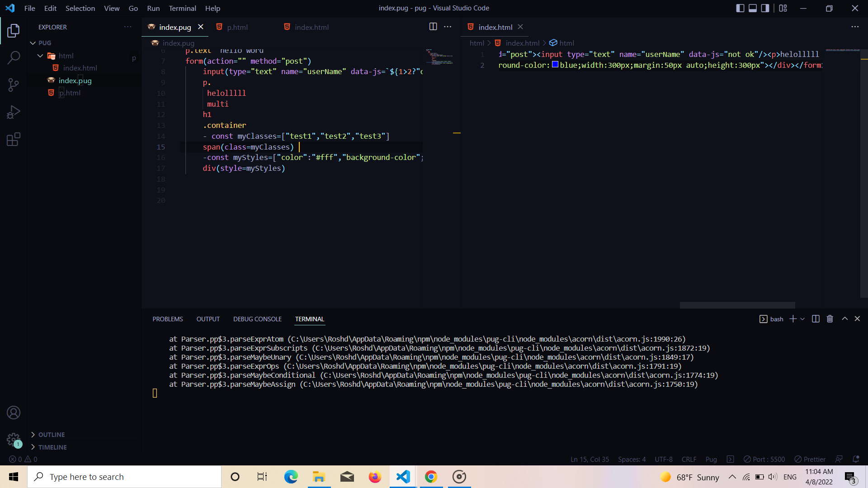Toggle Secondary Side Bar visibility

(765, 8)
